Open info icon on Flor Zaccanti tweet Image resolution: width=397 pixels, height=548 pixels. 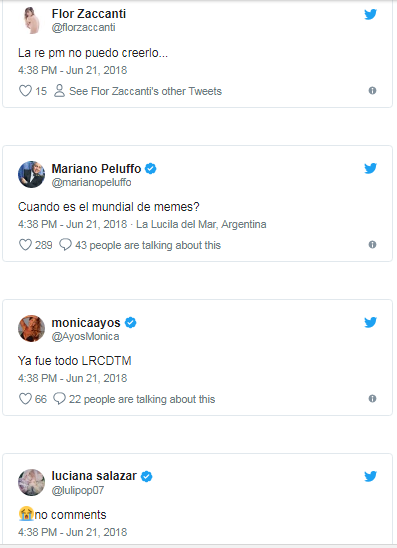coord(372,91)
